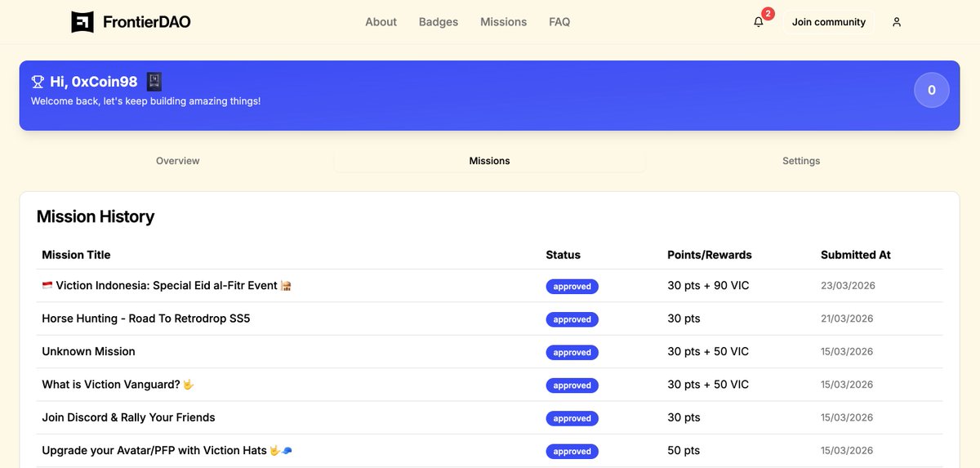Viewport: 980px width, 468px height.
Task: Click the FrontierDAO brand name
Action: pos(147,22)
